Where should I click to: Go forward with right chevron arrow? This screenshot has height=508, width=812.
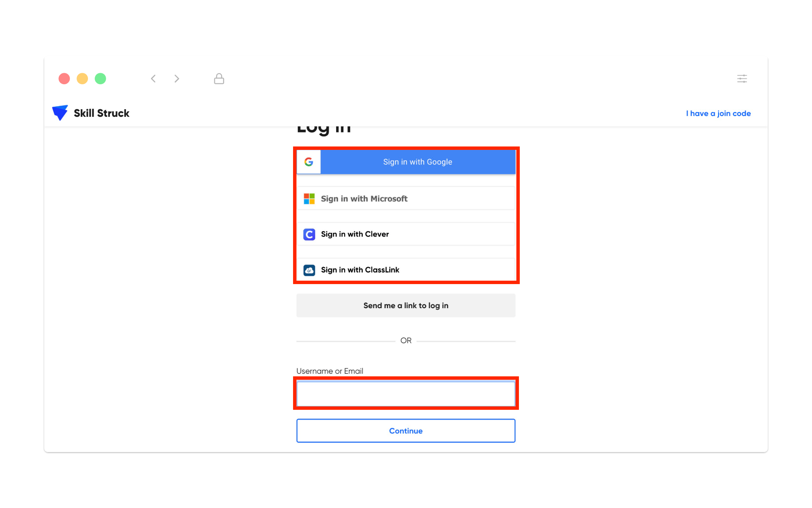pos(177,79)
